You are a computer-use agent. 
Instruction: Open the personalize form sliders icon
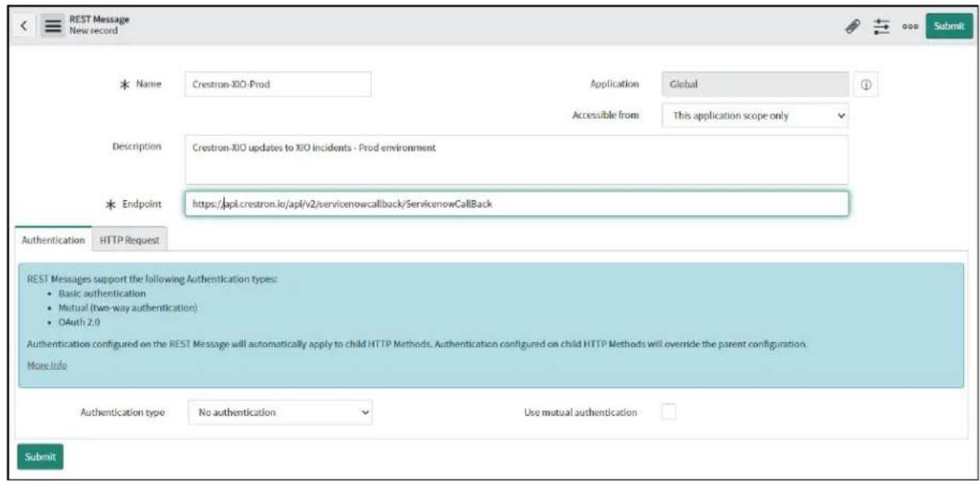coord(882,26)
